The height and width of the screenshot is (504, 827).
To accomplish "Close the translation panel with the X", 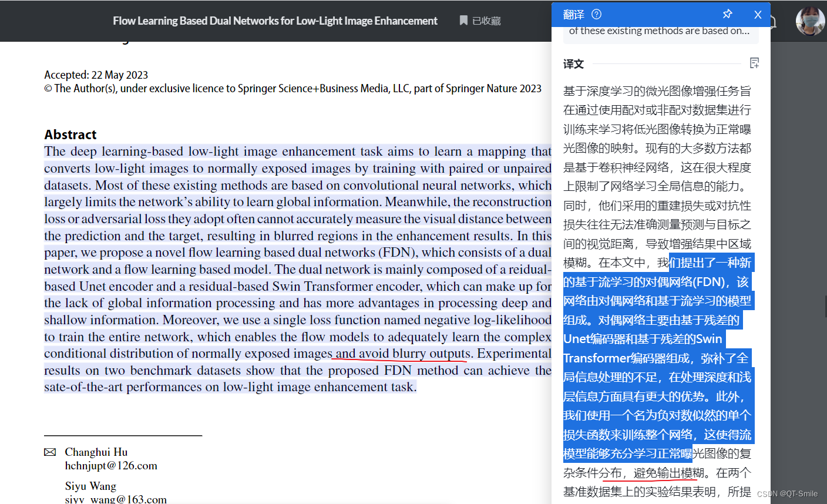I will coord(758,15).
